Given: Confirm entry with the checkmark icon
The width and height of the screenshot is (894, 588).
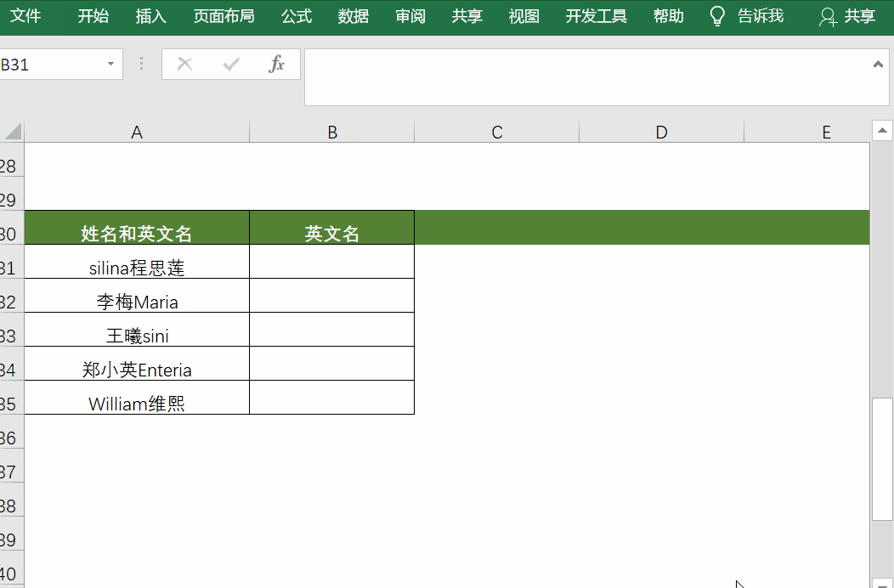Looking at the screenshot, I should 231,64.
